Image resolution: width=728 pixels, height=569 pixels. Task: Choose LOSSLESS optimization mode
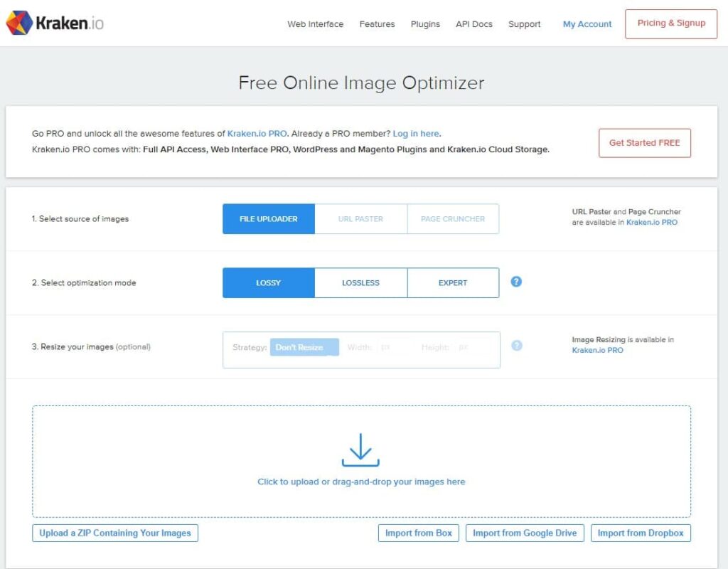[x=360, y=282]
